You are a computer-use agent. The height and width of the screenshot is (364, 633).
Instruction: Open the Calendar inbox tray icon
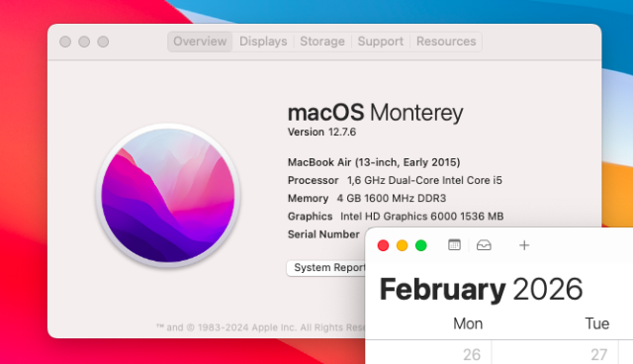pyautogui.click(x=484, y=245)
